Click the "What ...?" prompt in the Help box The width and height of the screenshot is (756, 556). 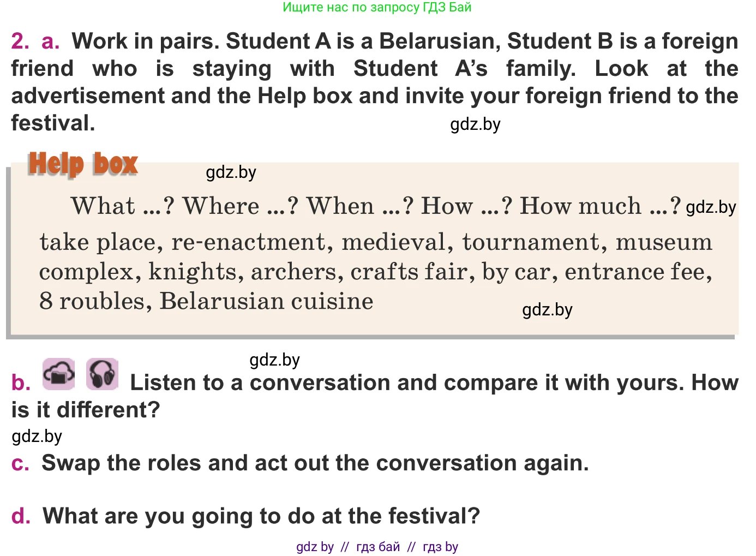[x=122, y=206]
